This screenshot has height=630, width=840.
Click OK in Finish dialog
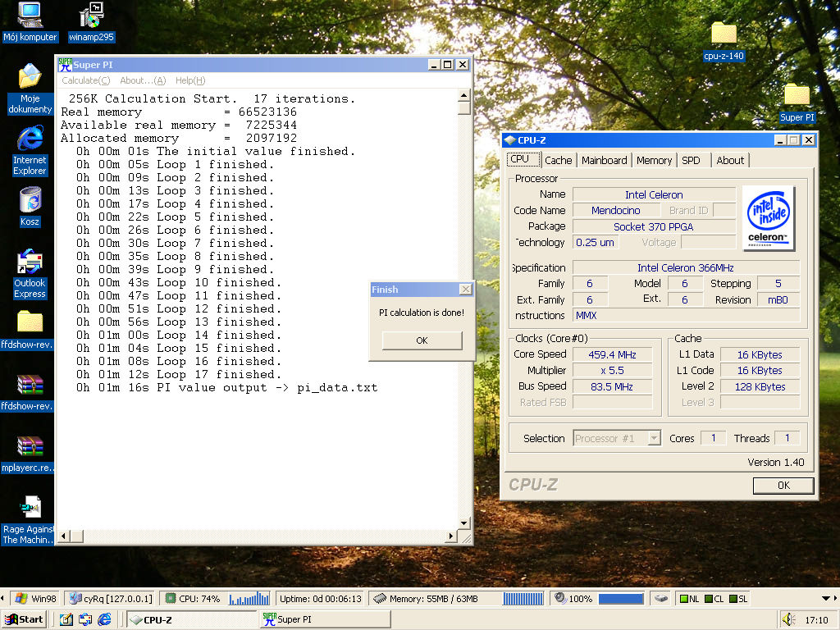pyautogui.click(x=422, y=340)
